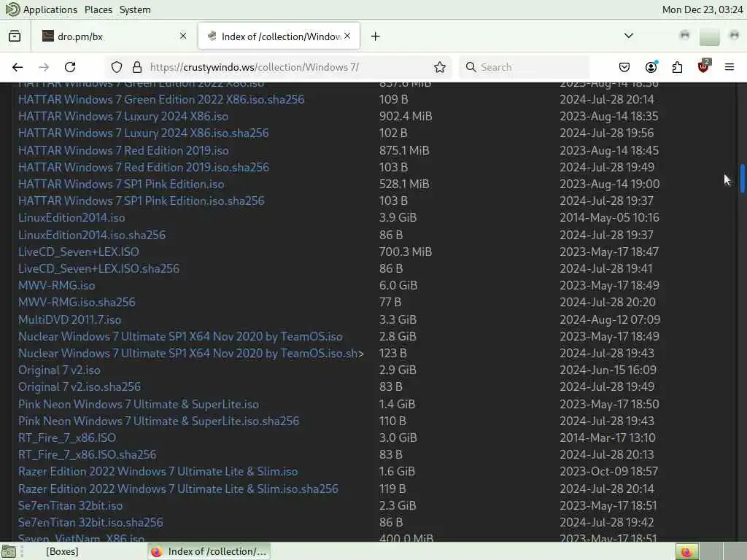Open the Firefox hamburger menu
747x560 pixels.
pyautogui.click(x=729, y=67)
